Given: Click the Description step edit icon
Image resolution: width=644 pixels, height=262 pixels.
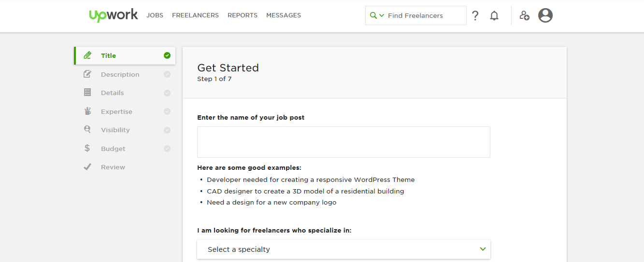Looking at the screenshot, I should pyautogui.click(x=87, y=74).
